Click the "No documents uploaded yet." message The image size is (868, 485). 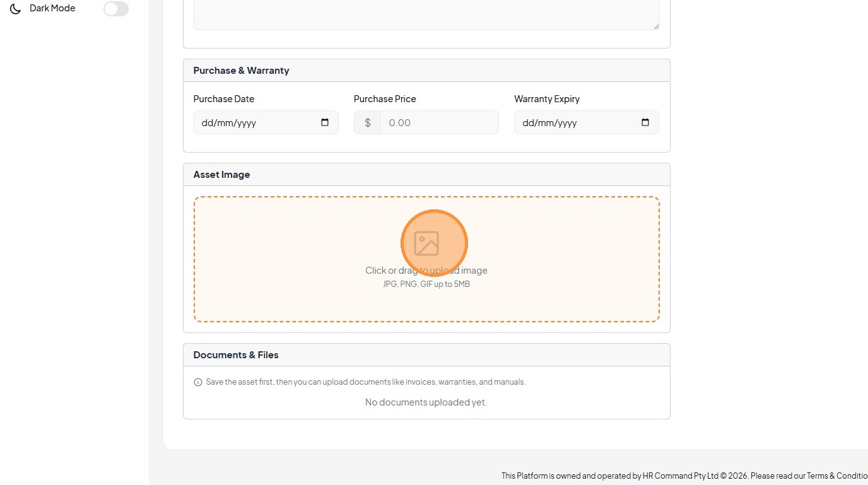pyautogui.click(x=426, y=402)
